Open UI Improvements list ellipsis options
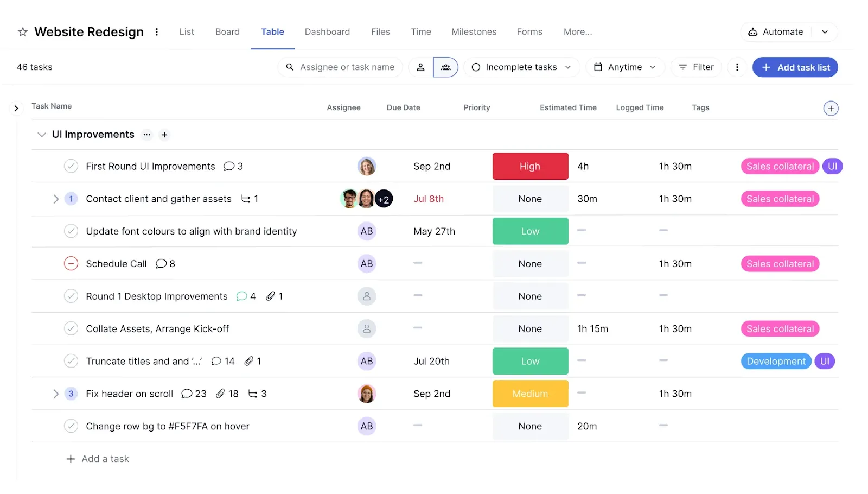Screen dimensions: 868x494 (x=146, y=135)
